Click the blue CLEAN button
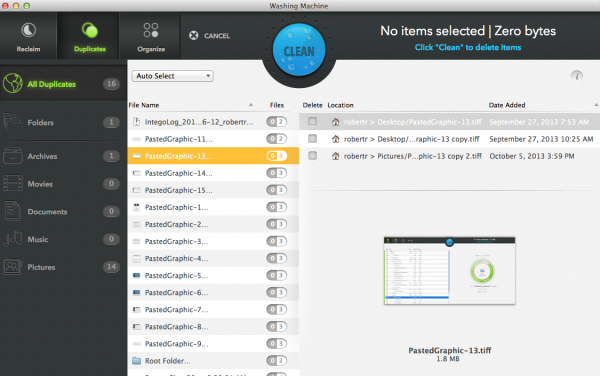The width and height of the screenshot is (600, 376). (x=299, y=50)
